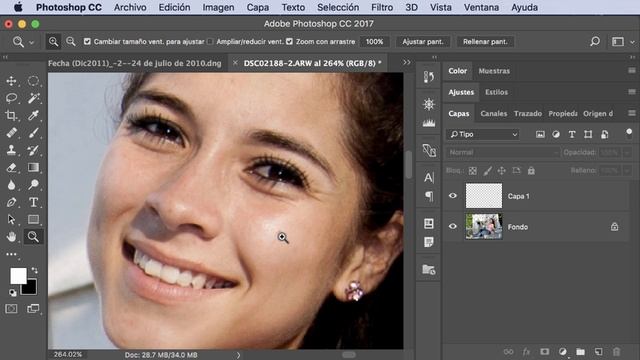Expand hidden document tabs arrows
Screen dimensions: 640x360
(x=407, y=62)
